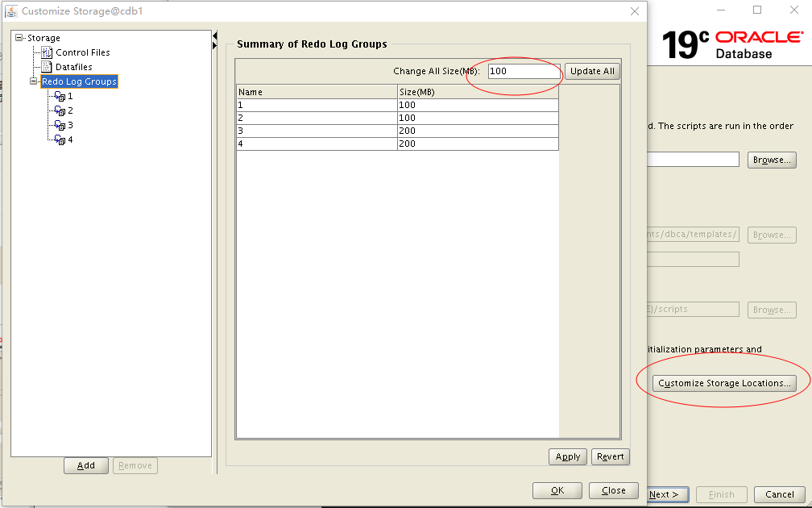812x508 pixels.
Task: Click the dbca/templates path field
Action: click(693, 235)
